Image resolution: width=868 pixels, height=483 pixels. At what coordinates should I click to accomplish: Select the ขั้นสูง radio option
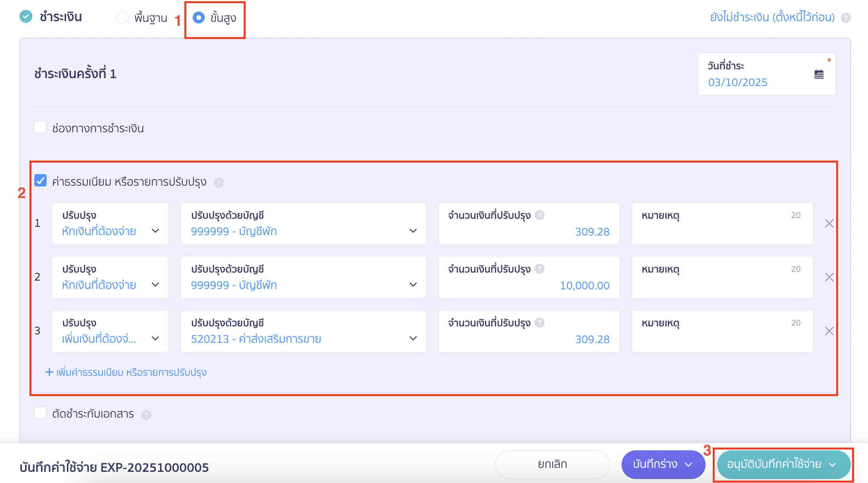(198, 18)
